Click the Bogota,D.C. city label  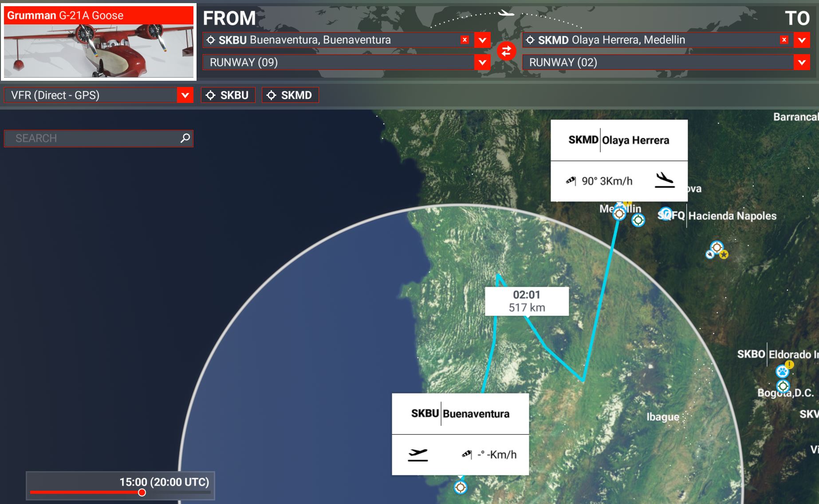coord(785,393)
